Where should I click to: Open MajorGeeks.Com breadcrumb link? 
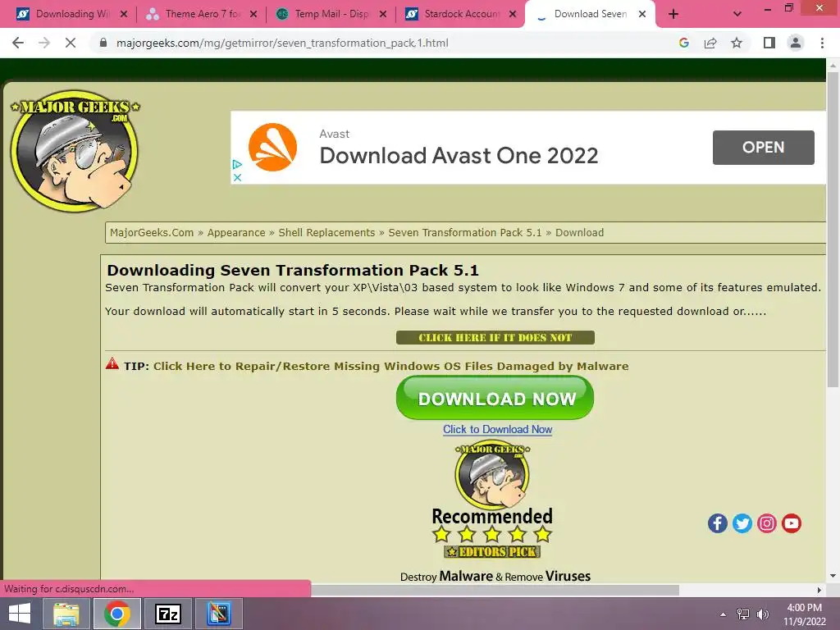point(152,232)
